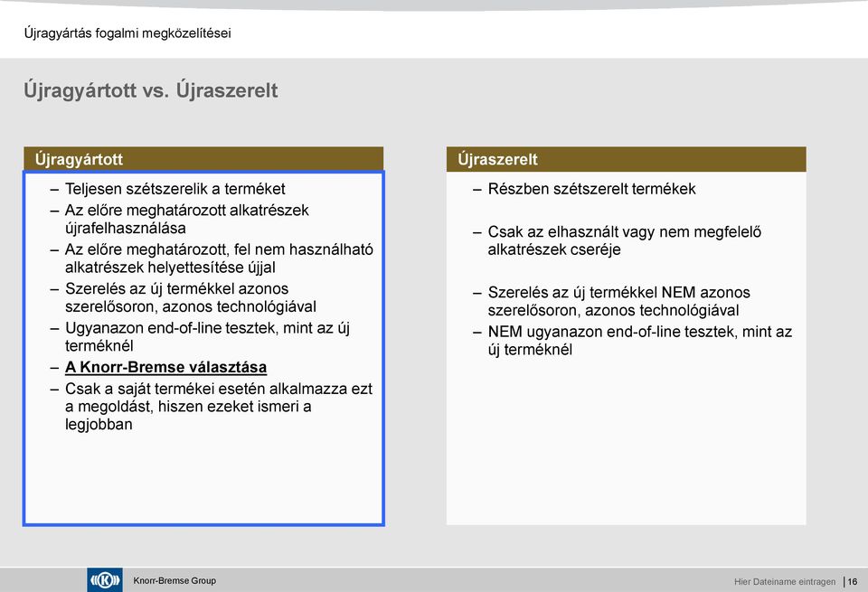
Task: Click the Hier Dateiname eintragen placeholder
Action: 785,581
